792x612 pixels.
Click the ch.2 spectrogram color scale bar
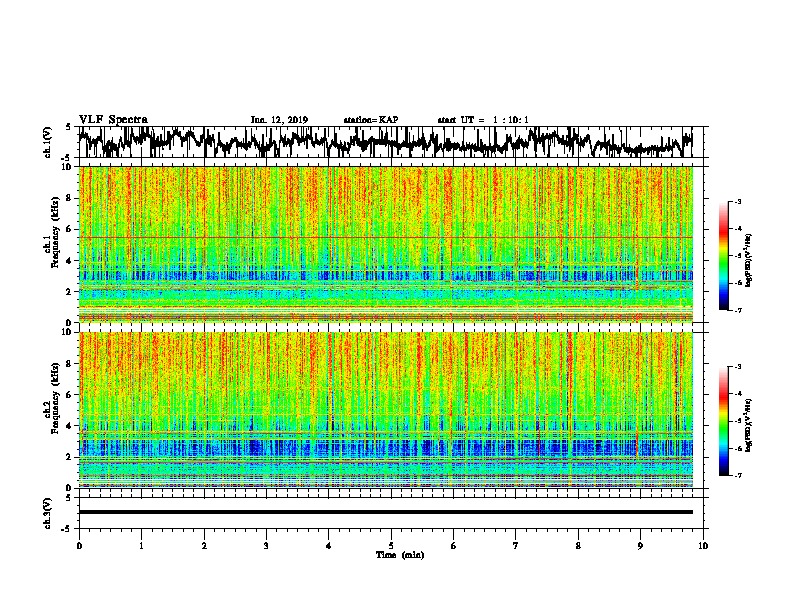tap(724, 421)
